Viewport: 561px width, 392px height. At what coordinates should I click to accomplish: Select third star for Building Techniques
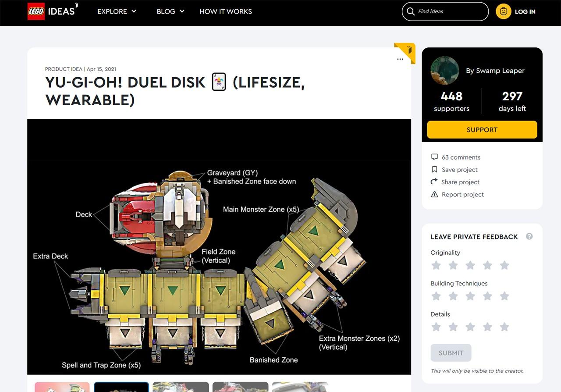[470, 296]
